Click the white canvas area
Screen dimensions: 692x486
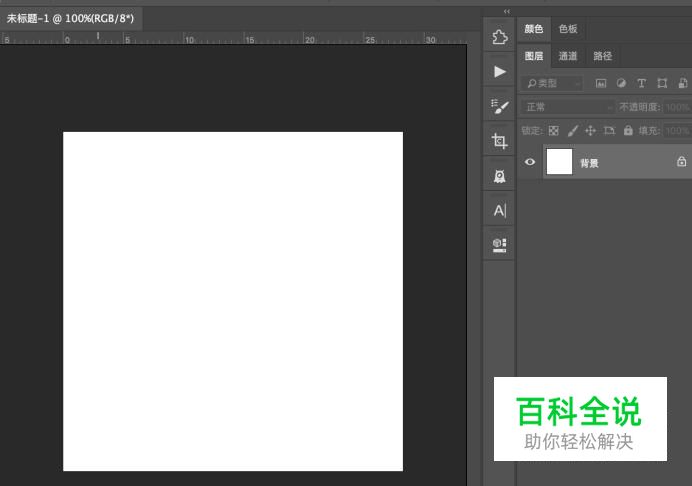[233, 301]
